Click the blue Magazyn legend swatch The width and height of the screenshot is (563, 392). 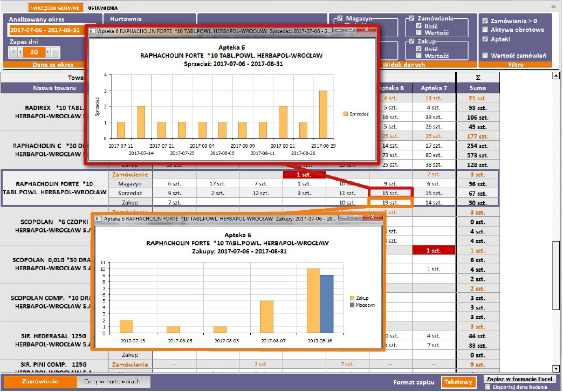pos(352,305)
